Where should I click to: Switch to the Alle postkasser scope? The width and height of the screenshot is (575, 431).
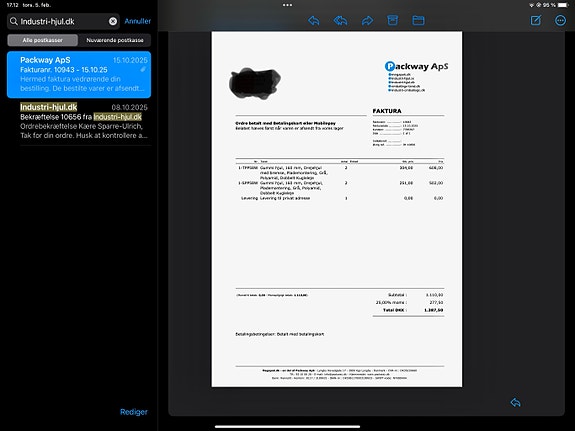(43, 40)
